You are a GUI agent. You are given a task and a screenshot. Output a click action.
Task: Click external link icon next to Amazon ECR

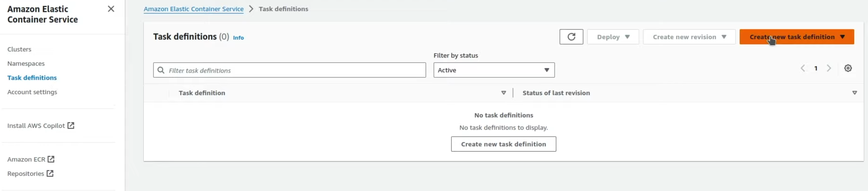[x=51, y=159]
